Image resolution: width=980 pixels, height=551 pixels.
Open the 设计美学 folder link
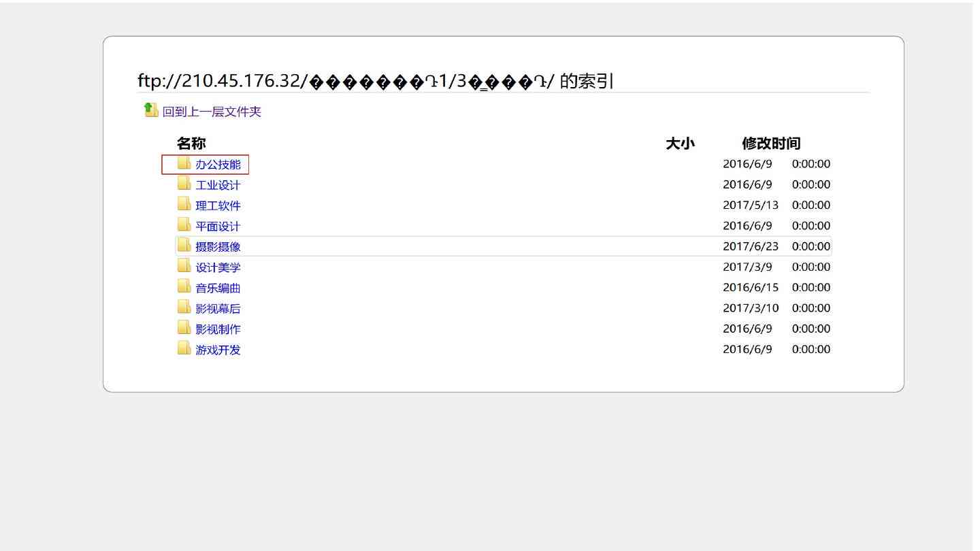click(x=218, y=267)
